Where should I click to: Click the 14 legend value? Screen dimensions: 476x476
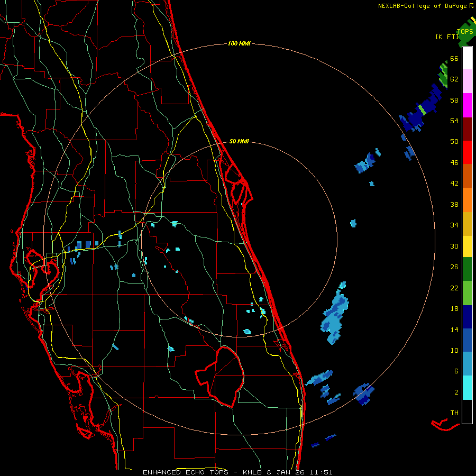(x=454, y=329)
